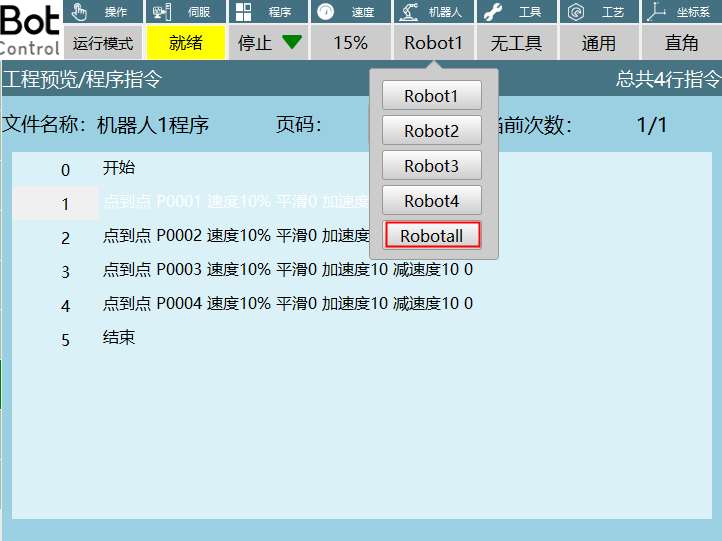
Task: Open the Robot1 selector dropdown
Action: tap(433, 43)
